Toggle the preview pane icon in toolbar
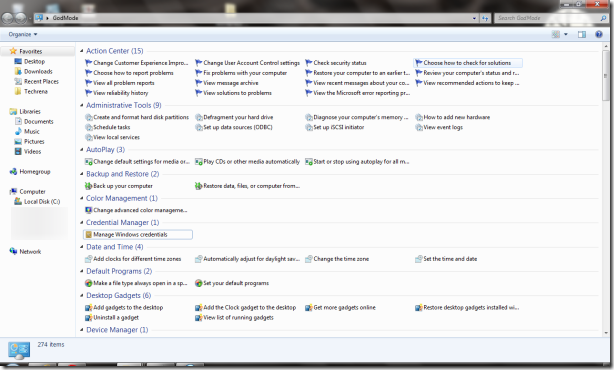The width and height of the screenshot is (614, 370). click(x=582, y=34)
